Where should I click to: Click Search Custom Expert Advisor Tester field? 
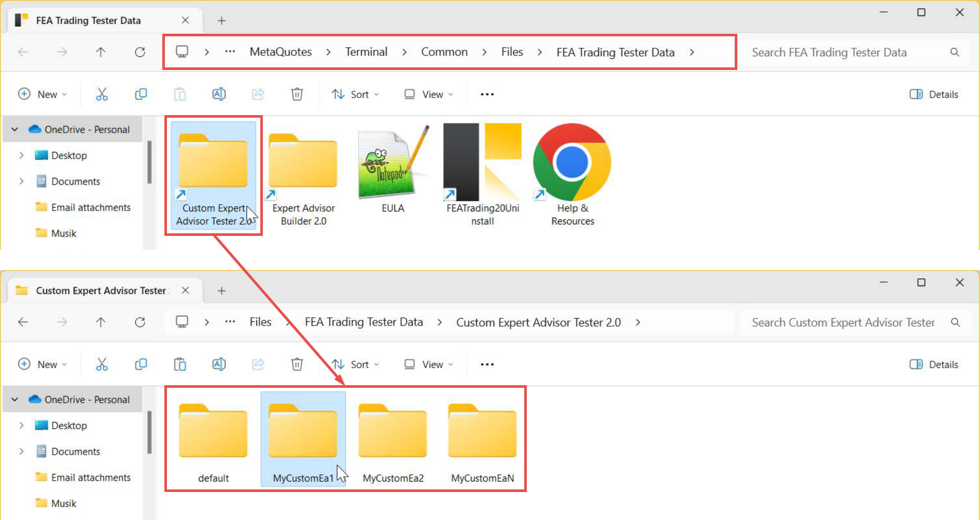click(x=855, y=322)
